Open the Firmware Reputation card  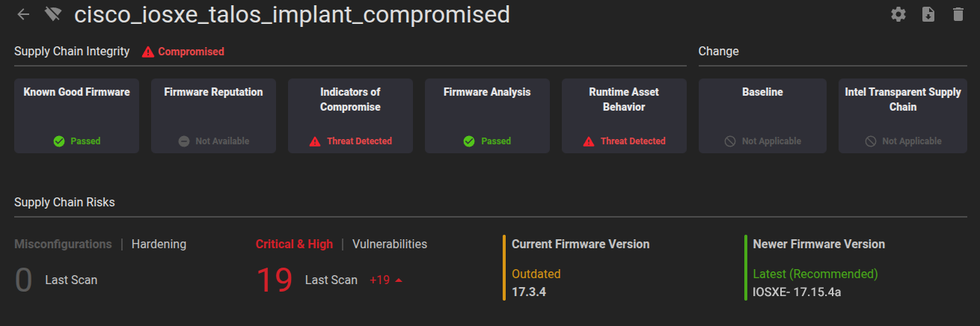(213, 116)
